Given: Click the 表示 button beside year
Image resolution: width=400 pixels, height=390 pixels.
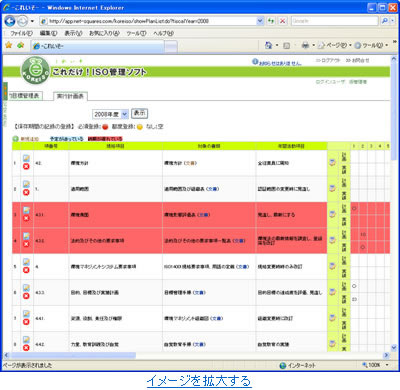Looking at the screenshot, I should point(139,113).
